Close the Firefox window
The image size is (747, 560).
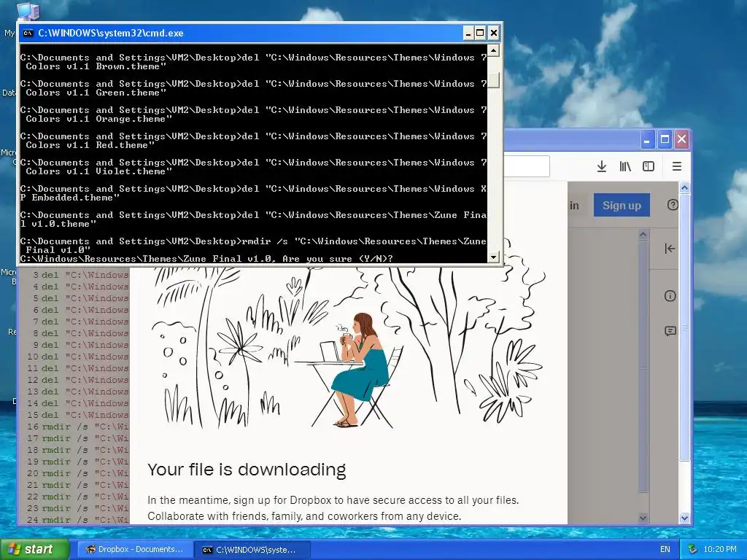pos(682,139)
